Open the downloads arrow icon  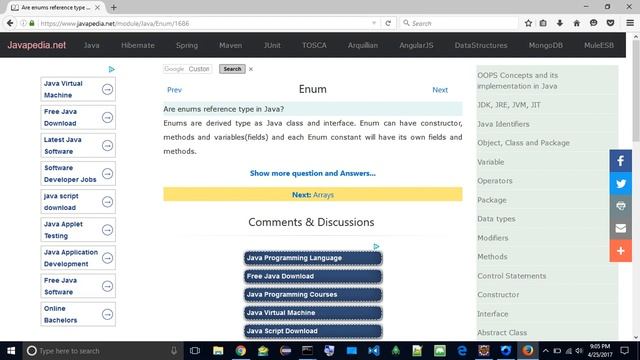(560, 23)
